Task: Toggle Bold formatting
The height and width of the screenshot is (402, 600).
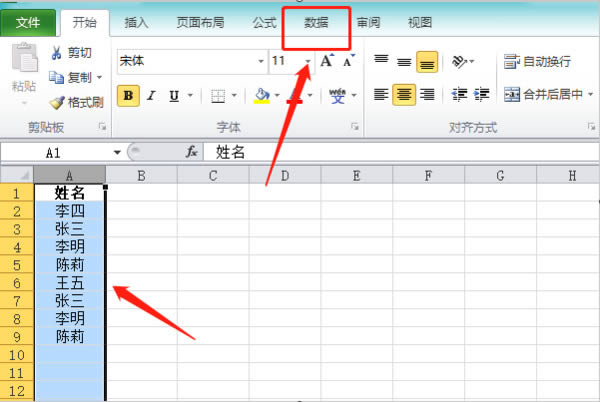Action: coord(128,96)
